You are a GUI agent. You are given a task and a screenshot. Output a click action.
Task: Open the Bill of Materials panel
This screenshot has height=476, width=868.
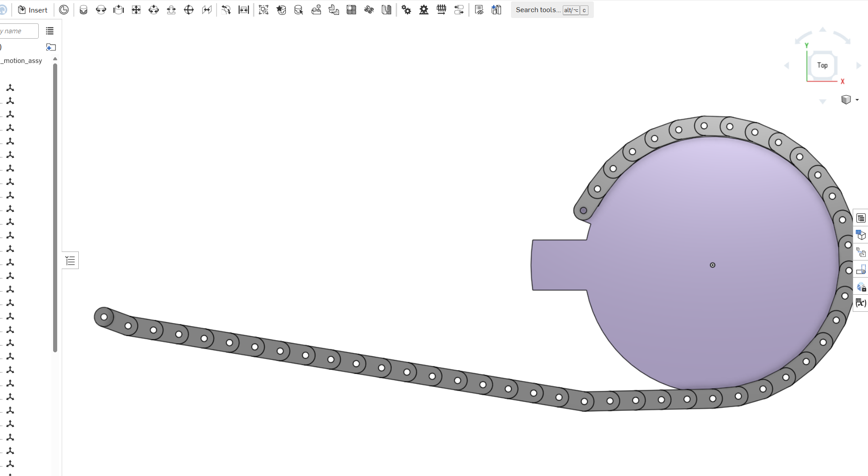point(860,217)
